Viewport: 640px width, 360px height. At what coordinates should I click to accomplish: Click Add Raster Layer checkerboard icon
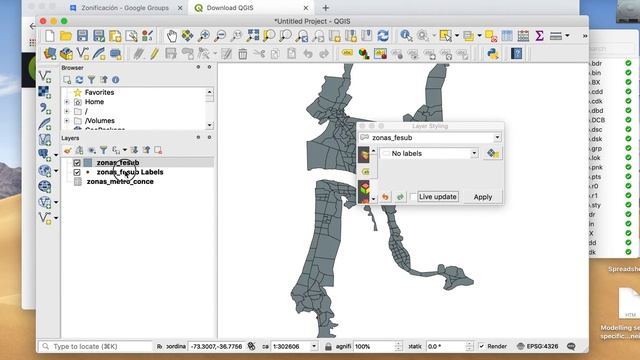pos(44,92)
